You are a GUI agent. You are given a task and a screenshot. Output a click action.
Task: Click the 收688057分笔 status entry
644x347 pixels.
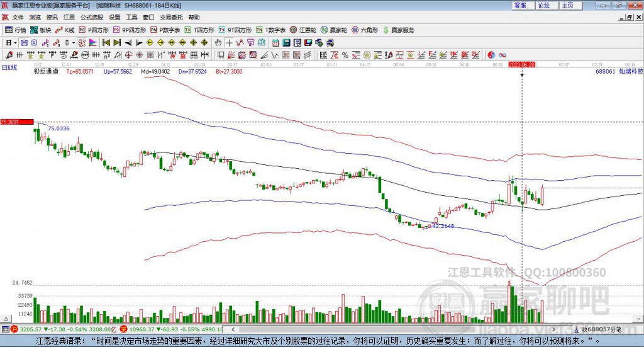pyautogui.click(x=601, y=329)
